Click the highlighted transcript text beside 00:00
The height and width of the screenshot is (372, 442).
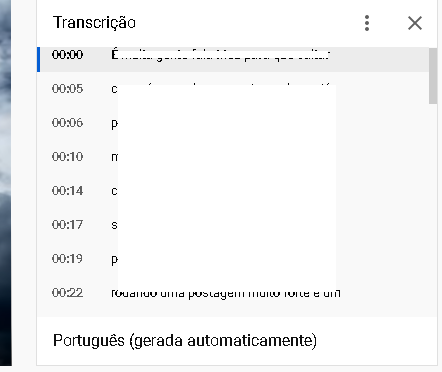click(x=220, y=55)
